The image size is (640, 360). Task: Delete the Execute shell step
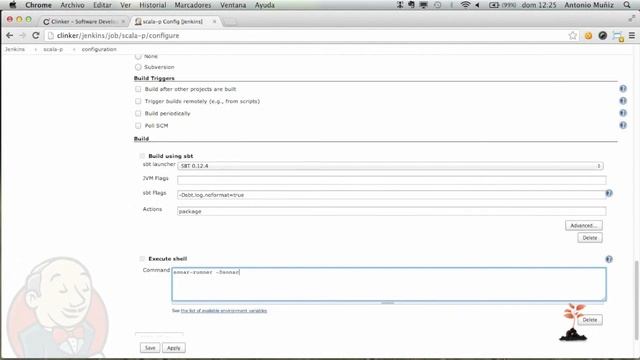tap(590, 320)
